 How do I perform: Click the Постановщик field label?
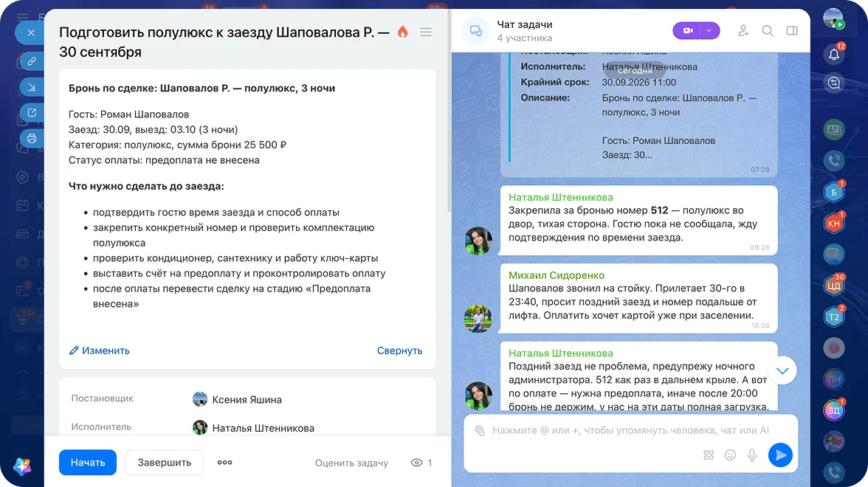coord(103,398)
